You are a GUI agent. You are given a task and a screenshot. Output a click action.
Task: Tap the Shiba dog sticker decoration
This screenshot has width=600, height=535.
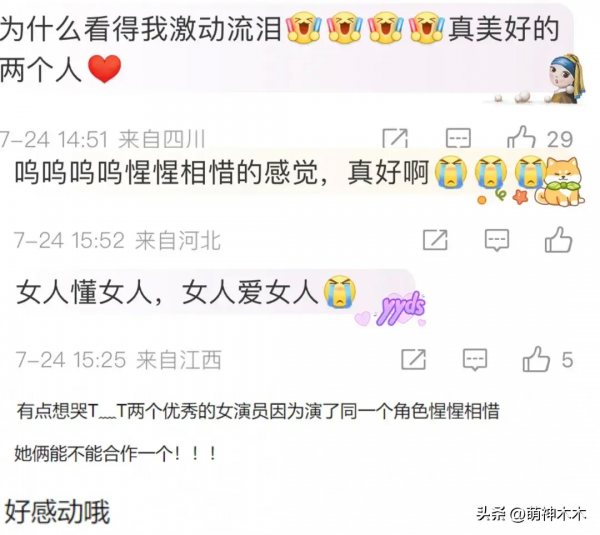[x=559, y=182]
